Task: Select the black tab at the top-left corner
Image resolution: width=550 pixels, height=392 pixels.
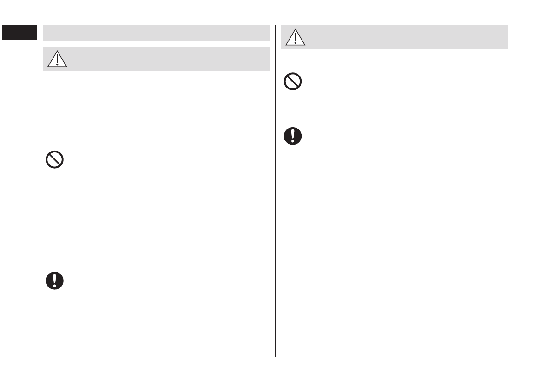Action: click(20, 33)
